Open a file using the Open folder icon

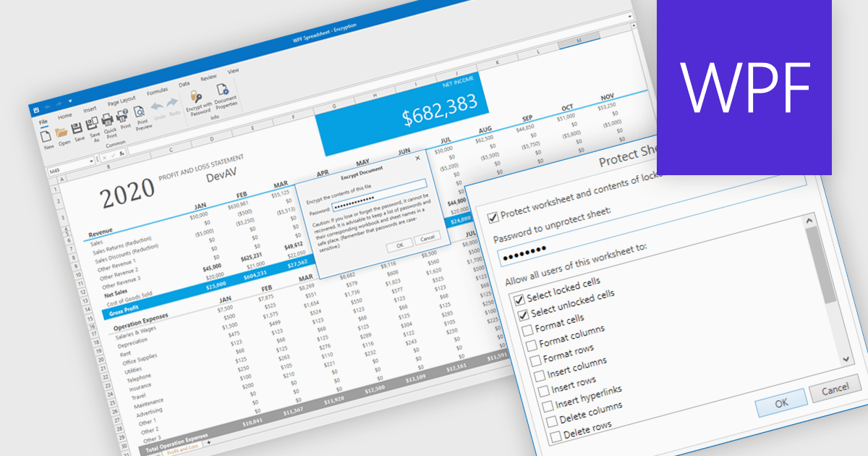(61, 132)
